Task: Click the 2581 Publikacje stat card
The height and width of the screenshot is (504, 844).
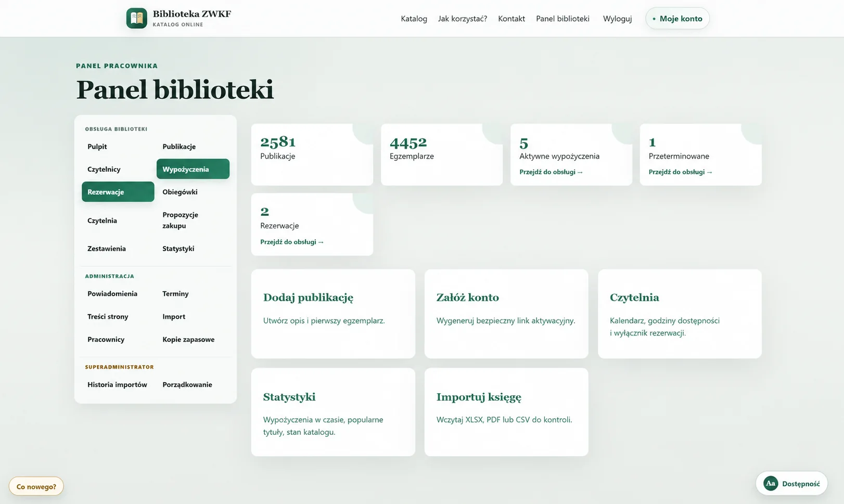Action: [x=312, y=154]
